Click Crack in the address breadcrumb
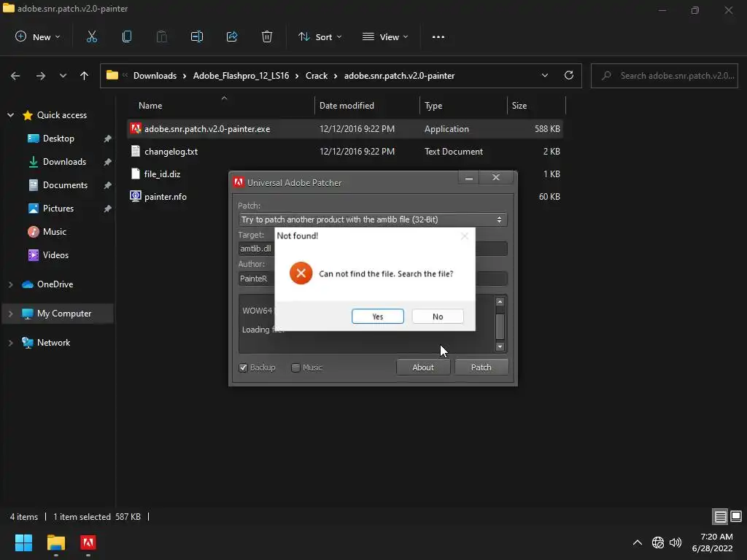This screenshot has width=747, height=560. click(x=317, y=76)
